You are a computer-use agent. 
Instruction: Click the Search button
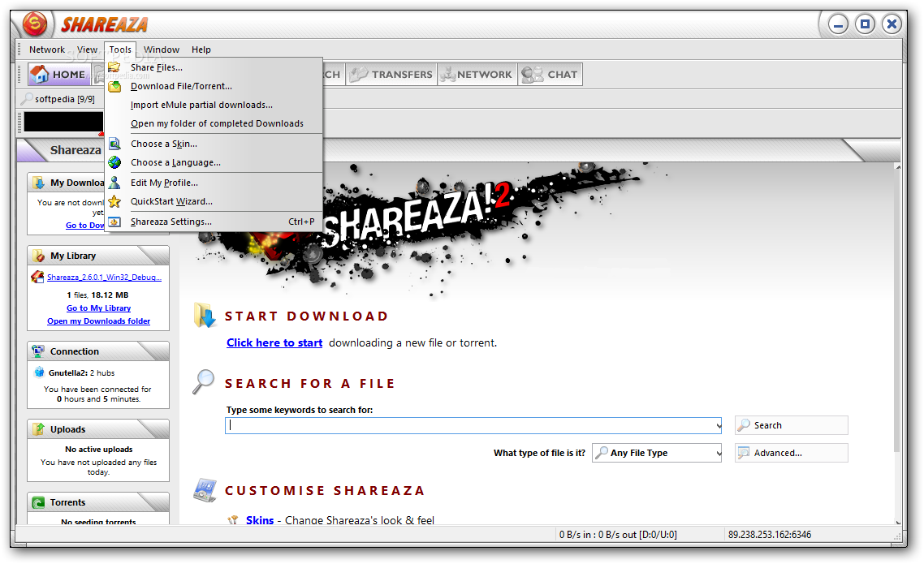(x=792, y=425)
